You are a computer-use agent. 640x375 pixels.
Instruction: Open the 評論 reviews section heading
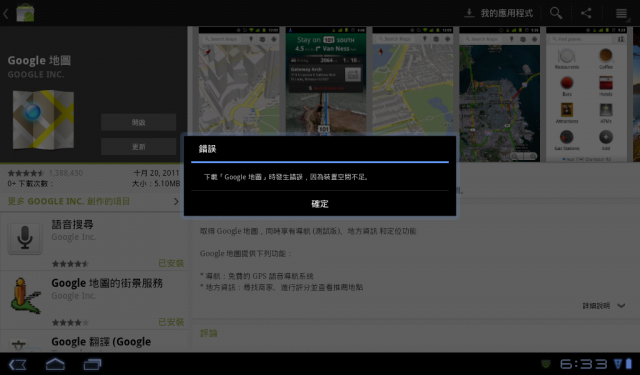pos(208,333)
